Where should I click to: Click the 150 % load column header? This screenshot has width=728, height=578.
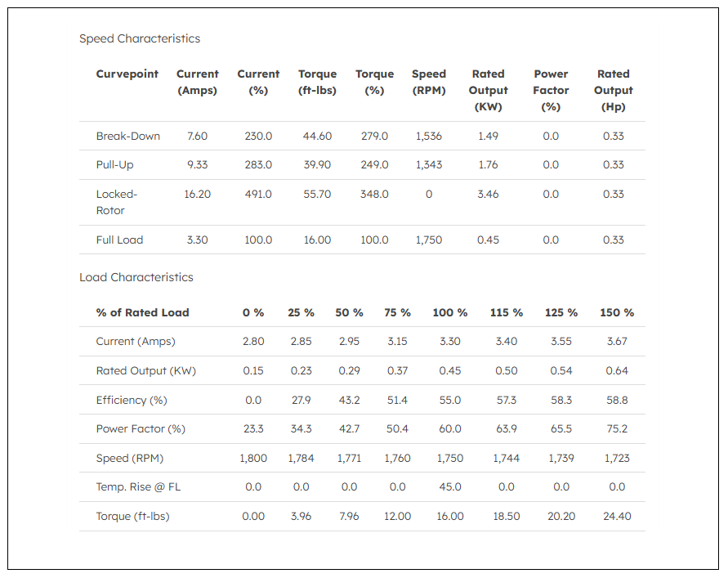click(617, 312)
